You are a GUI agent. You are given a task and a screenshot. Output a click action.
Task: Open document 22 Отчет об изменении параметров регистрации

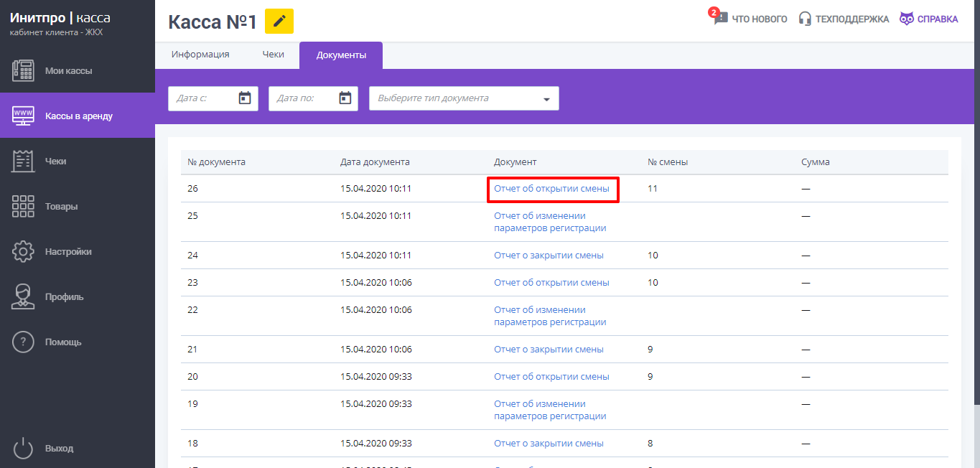[550, 316]
